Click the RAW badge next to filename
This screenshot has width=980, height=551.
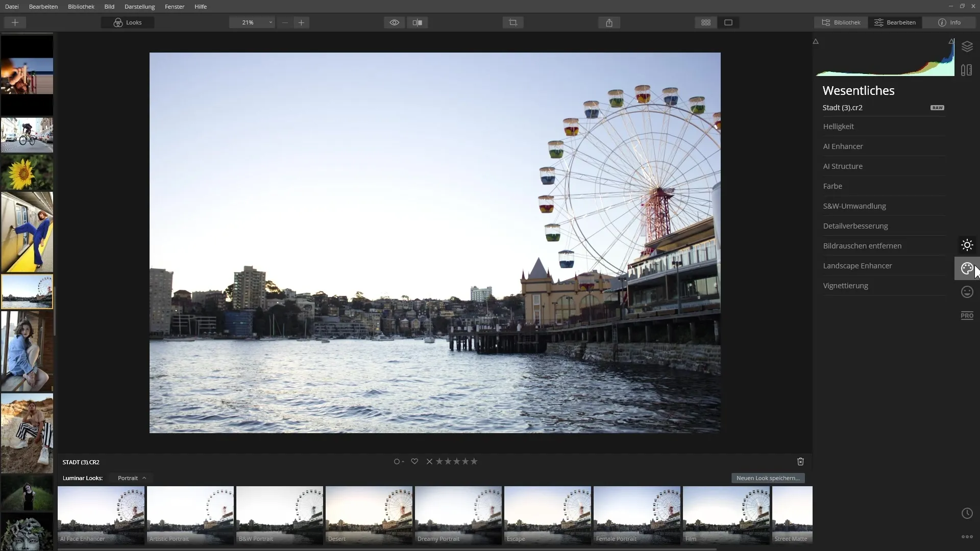pyautogui.click(x=937, y=108)
